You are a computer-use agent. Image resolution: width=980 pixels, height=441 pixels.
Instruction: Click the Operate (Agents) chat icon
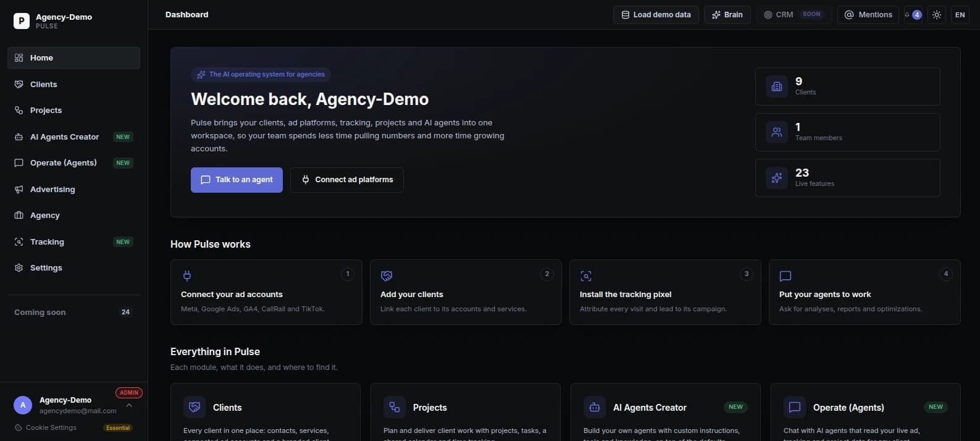pyautogui.click(x=19, y=162)
